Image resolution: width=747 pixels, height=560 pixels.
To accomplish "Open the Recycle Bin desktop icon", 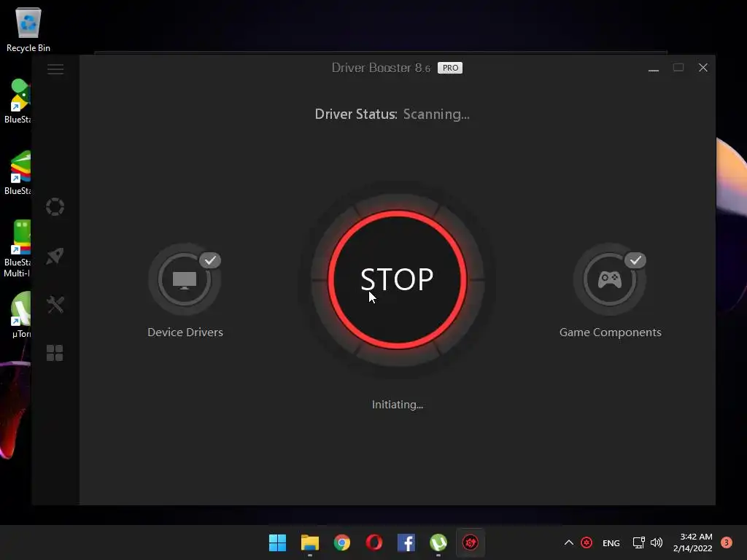I will 28,30.
